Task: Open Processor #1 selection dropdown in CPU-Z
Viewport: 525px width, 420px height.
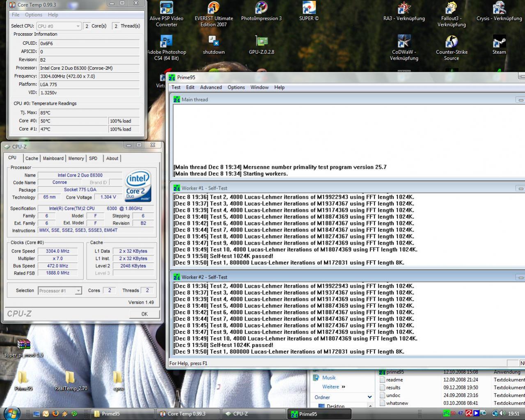Action: 60,291
